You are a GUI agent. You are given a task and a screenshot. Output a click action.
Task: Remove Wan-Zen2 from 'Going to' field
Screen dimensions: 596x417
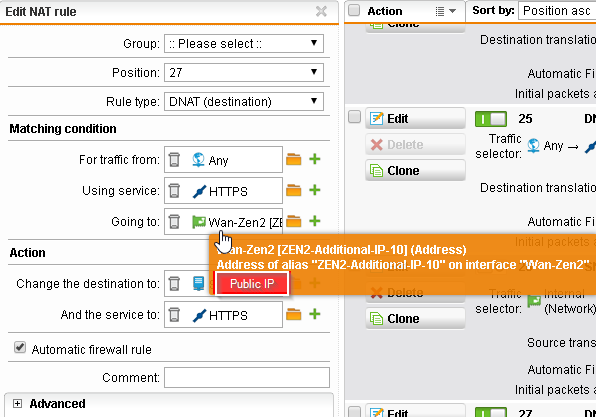[x=174, y=221]
